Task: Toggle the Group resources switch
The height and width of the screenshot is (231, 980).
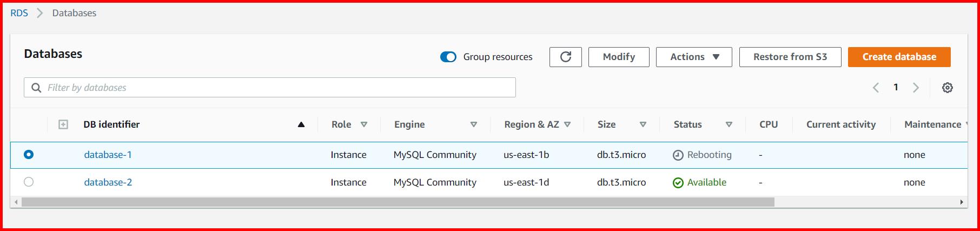Action: point(448,57)
